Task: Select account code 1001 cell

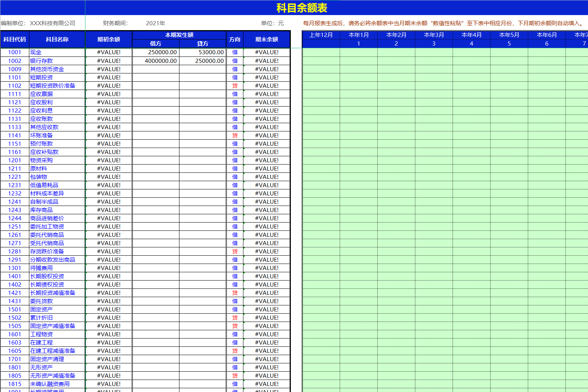Action: (15, 52)
